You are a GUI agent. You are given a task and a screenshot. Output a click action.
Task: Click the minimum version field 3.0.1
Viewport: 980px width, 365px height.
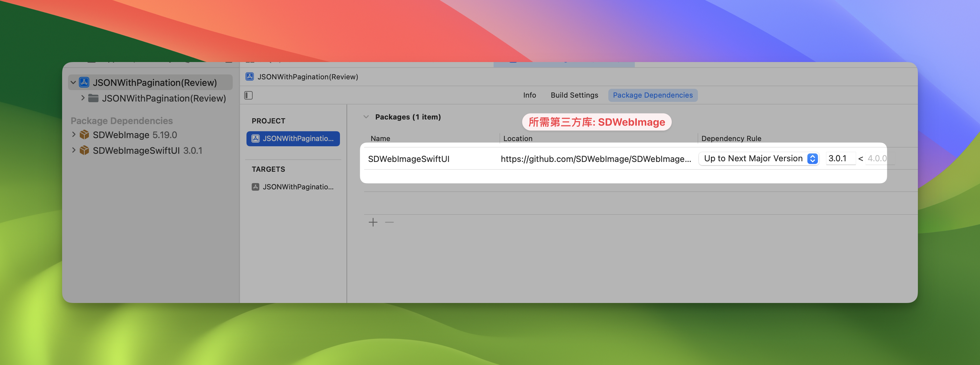840,158
